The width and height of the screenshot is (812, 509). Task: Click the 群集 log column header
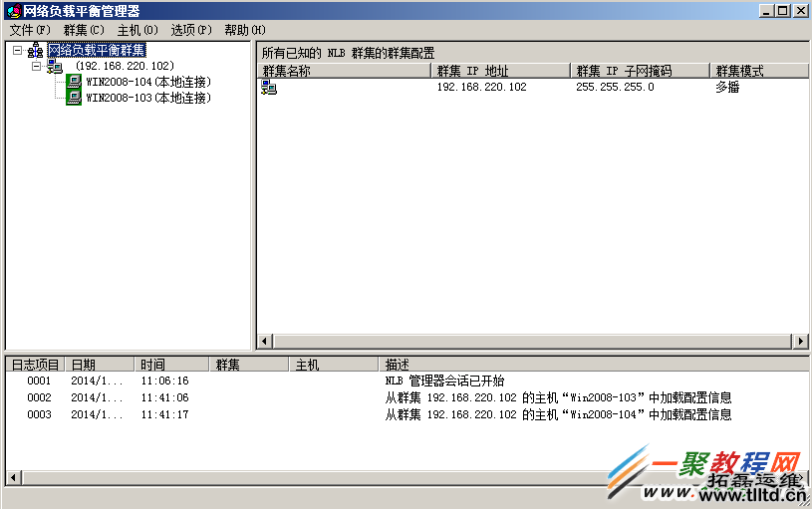coord(249,365)
